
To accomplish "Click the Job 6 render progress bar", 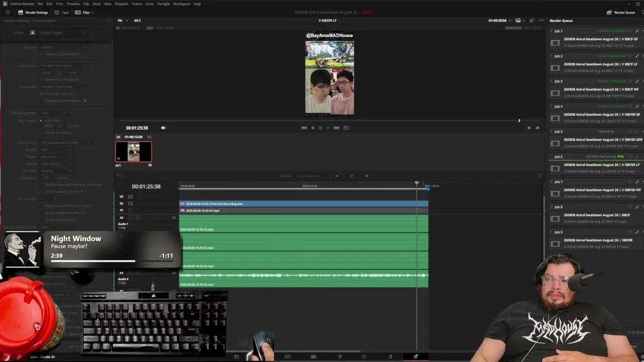I will pos(596,160).
